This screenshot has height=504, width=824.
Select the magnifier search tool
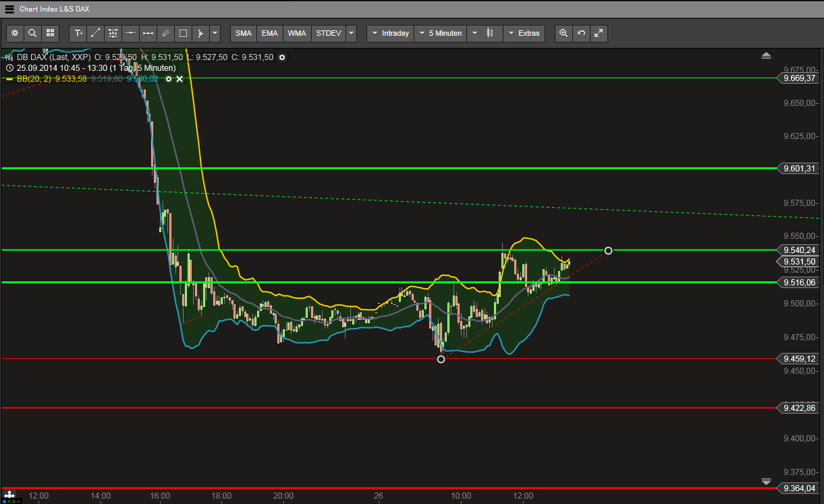pyautogui.click(x=32, y=32)
